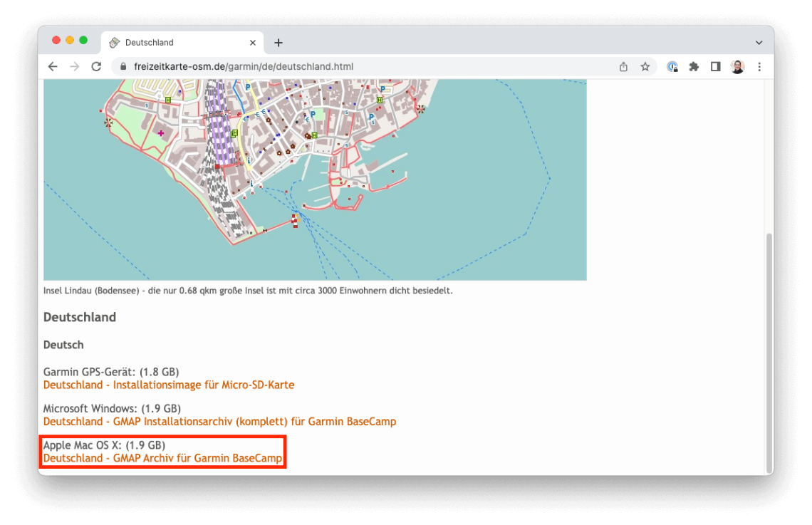This screenshot has height=525, width=812.
Task: Download the GMAP Archiv für Garmin BaseCamp
Action: (x=162, y=458)
